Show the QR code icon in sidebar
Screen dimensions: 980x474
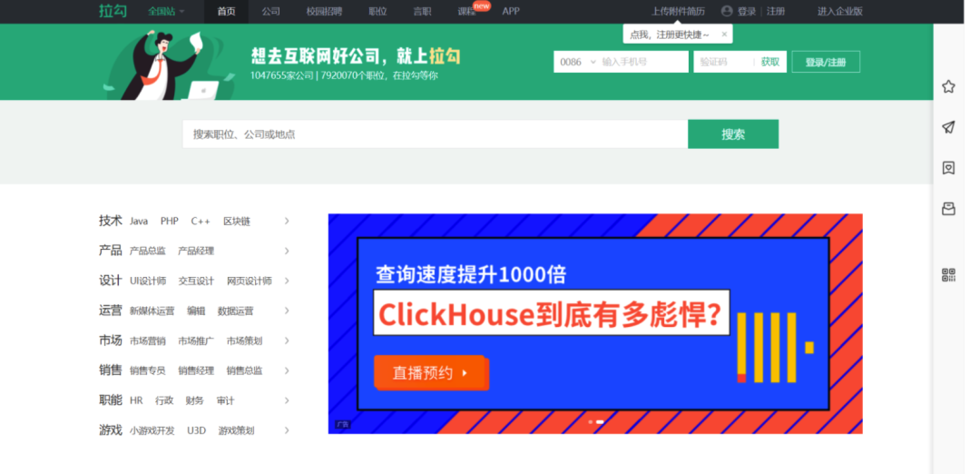click(x=948, y=275)
